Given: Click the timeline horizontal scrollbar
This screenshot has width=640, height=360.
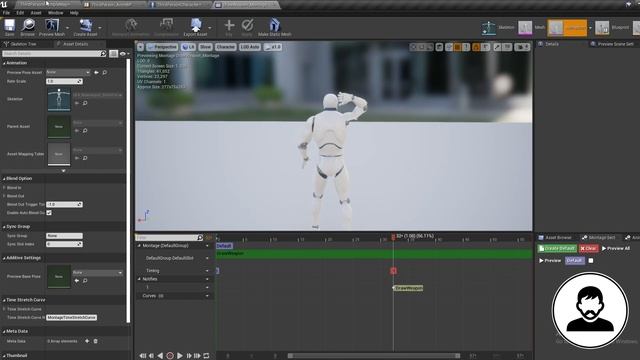Looking at the screenshot, I should pos(374,356).
